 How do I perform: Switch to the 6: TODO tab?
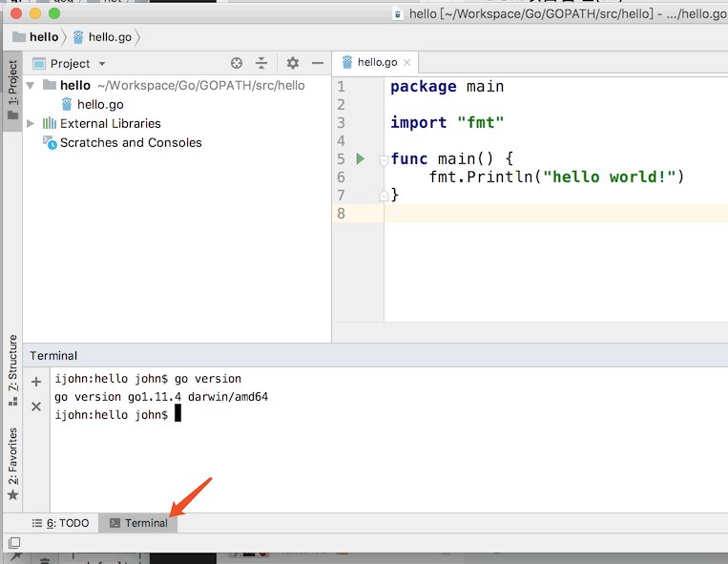click(x=61, y=523)
